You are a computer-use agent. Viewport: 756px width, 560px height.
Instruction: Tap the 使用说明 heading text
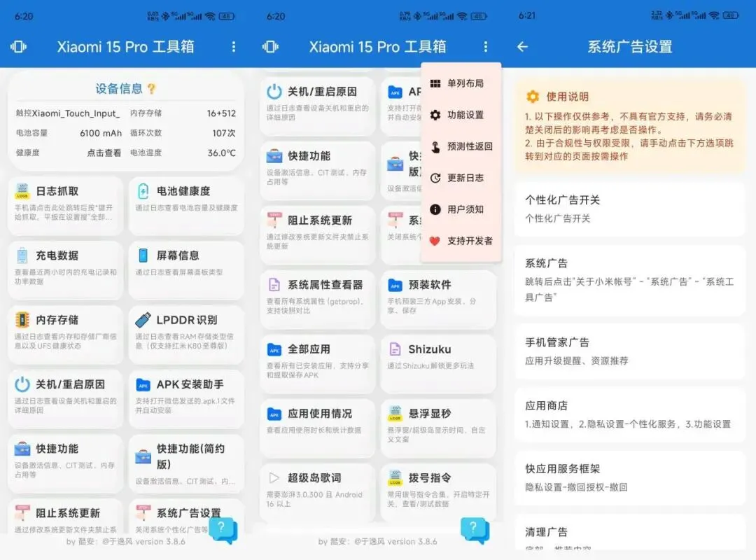(567, 97)
